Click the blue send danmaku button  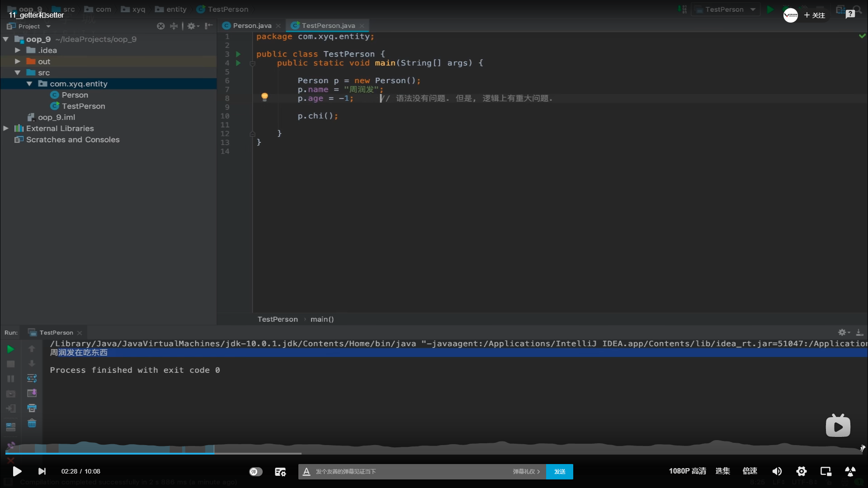click(x=559, y=471)
